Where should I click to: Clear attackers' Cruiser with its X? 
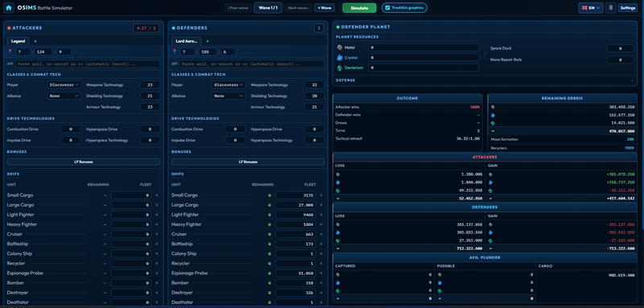coord(156,234)
